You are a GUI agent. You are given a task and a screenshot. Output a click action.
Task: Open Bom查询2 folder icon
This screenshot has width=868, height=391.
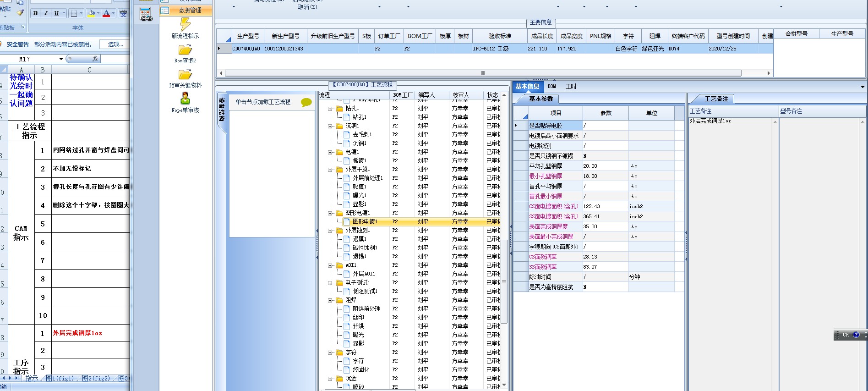(x=185, y=50)
